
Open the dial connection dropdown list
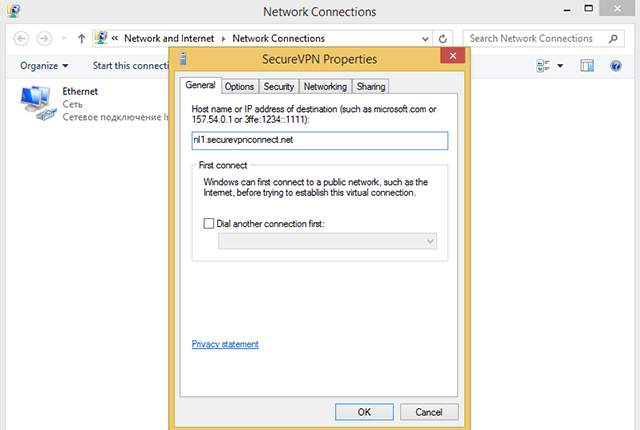pos(327,241)
